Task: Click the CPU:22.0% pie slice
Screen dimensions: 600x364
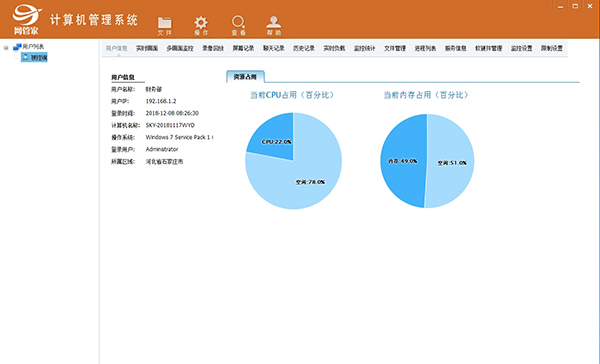Action: click(274, 136)
